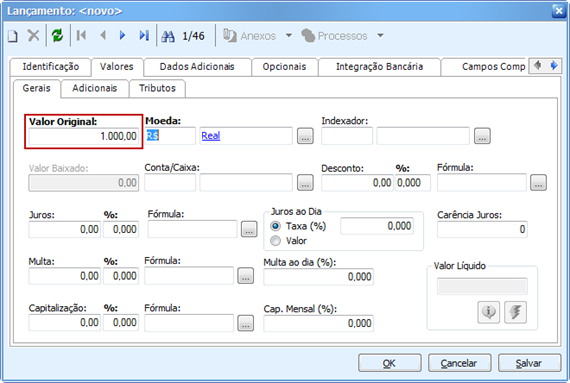570x383 pixels.
Task: Open the Opcionais tab
Action: (284, 67)
